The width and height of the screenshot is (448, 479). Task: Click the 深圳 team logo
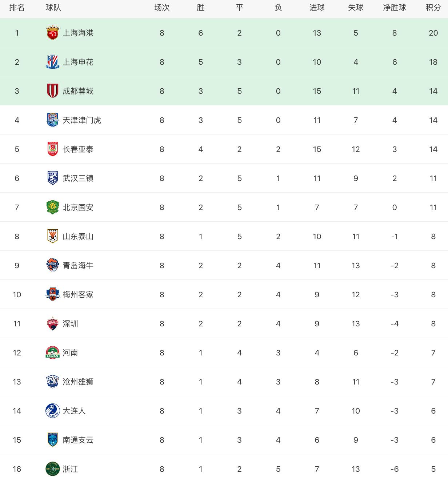(53, 324)
